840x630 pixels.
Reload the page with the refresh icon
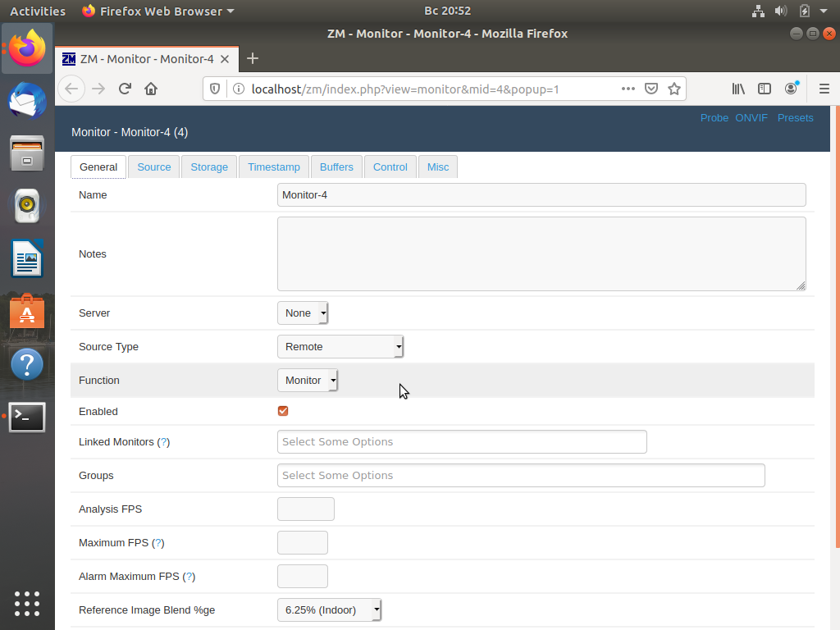[x=125, y=89]
